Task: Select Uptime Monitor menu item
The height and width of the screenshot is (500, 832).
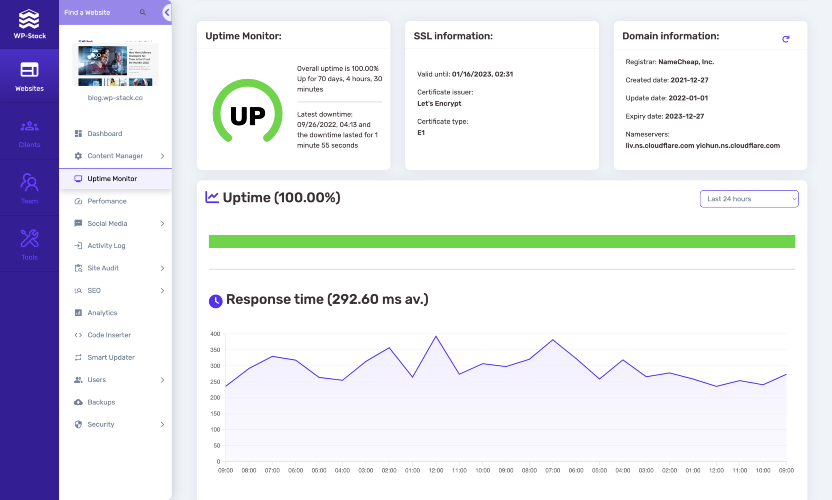Action: pos(115,179)
